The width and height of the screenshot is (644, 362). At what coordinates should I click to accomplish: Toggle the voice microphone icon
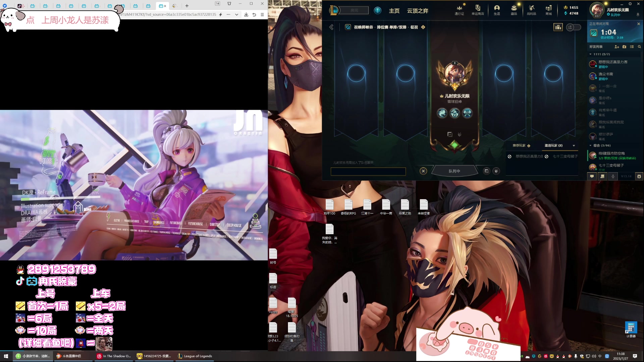613,176
